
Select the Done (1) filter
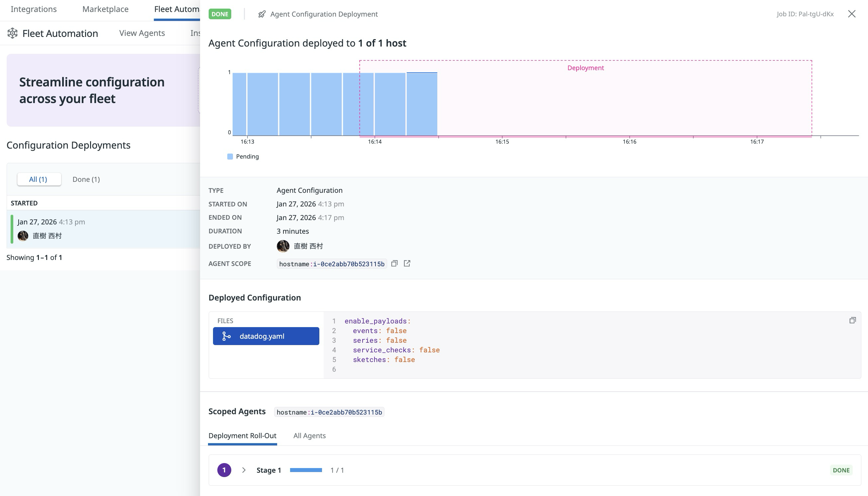tap(86, 179)
